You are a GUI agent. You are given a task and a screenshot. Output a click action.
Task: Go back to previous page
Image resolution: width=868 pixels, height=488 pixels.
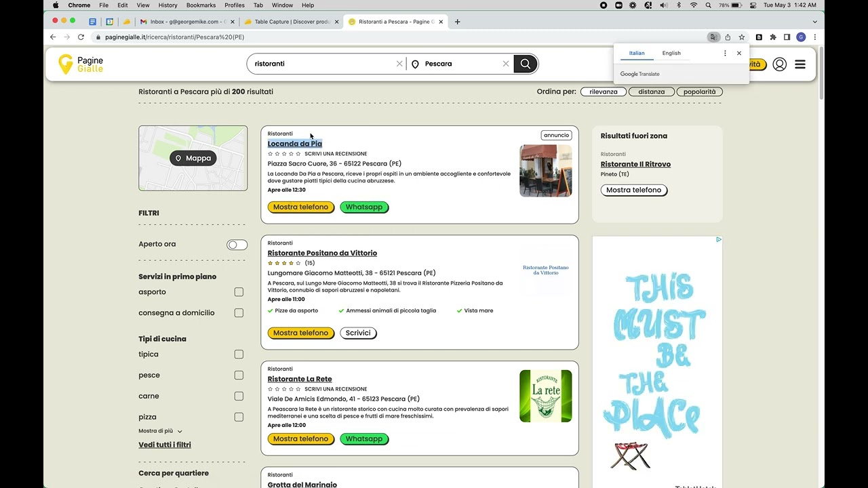[x=53, y=37]
